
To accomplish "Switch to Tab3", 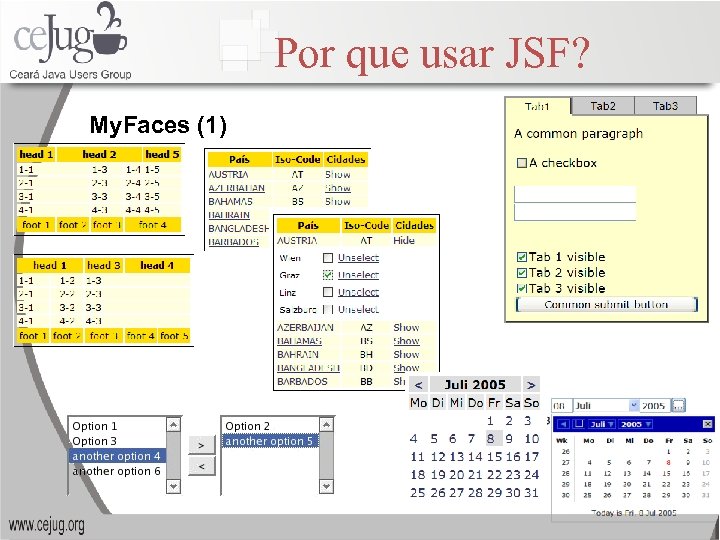I will [665, 106].
